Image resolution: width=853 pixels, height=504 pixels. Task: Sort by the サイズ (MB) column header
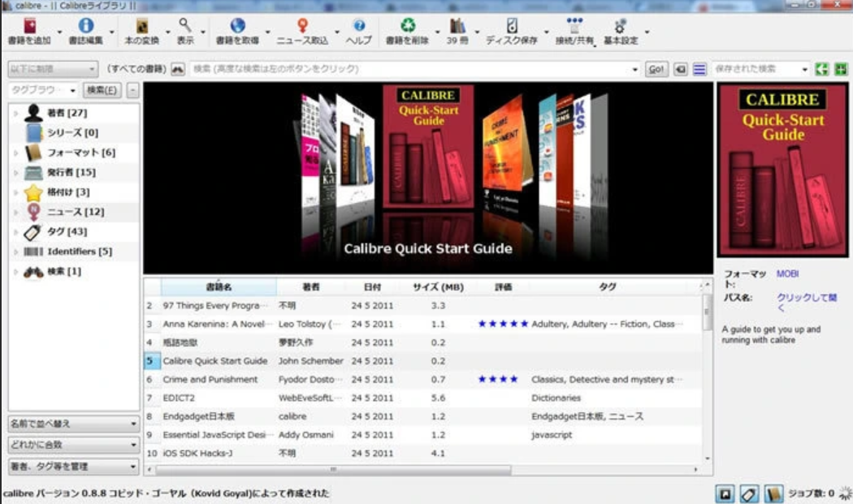[438, 287]
